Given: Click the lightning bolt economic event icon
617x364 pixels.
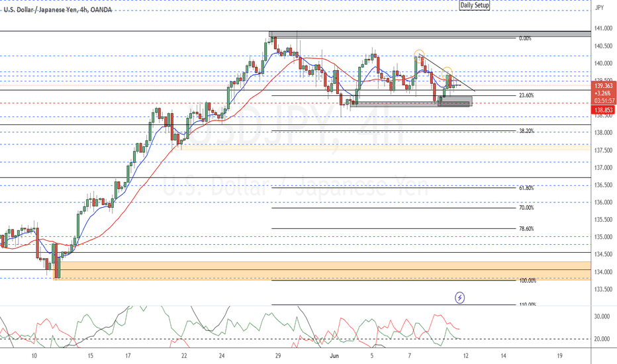Looking at the screenshot, I should click(459, 298).
